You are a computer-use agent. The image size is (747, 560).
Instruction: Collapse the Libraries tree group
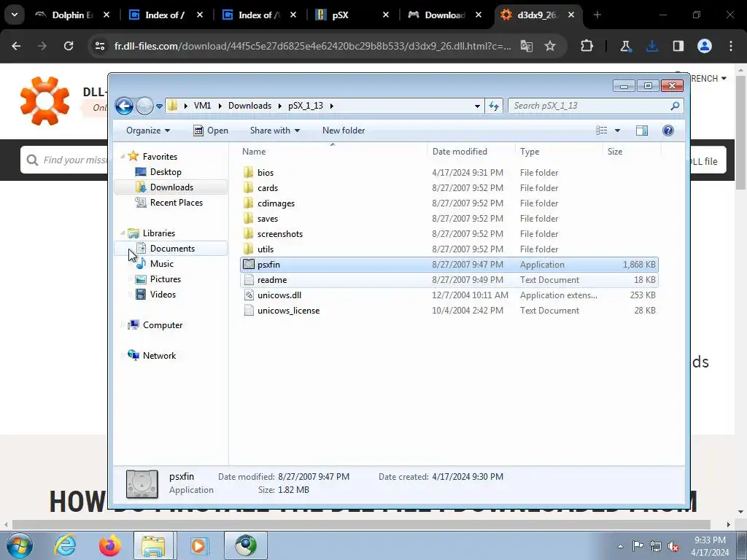point(123,233)
